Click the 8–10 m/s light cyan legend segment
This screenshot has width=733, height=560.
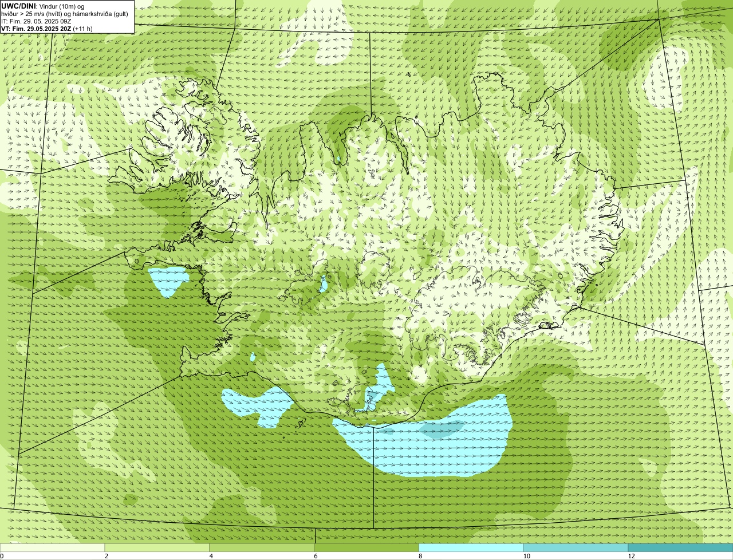pyautogui.click(x=471, y=548)
